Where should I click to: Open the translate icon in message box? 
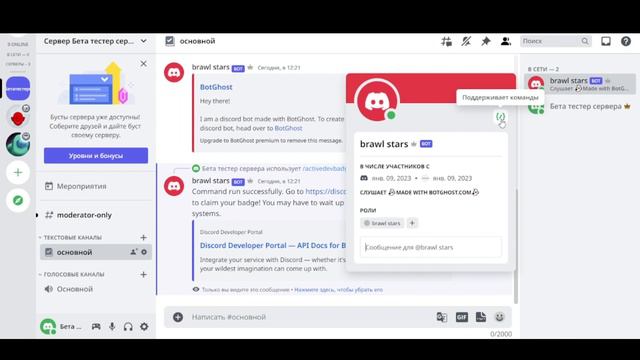[442, 317]
